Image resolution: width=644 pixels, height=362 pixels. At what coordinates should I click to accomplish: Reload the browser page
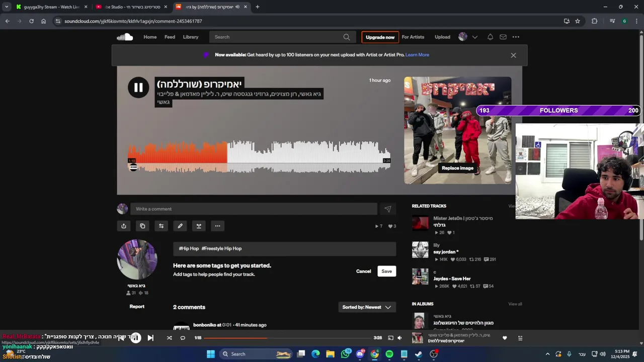31,21
